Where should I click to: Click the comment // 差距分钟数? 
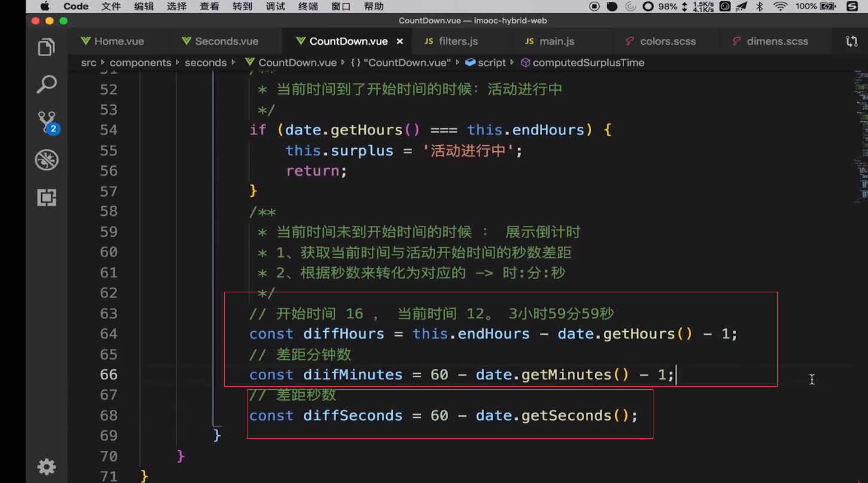tap(300, 354)
